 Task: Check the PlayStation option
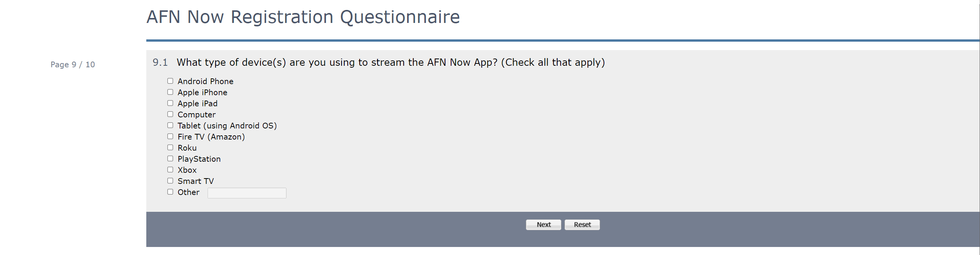pos(170,159)
